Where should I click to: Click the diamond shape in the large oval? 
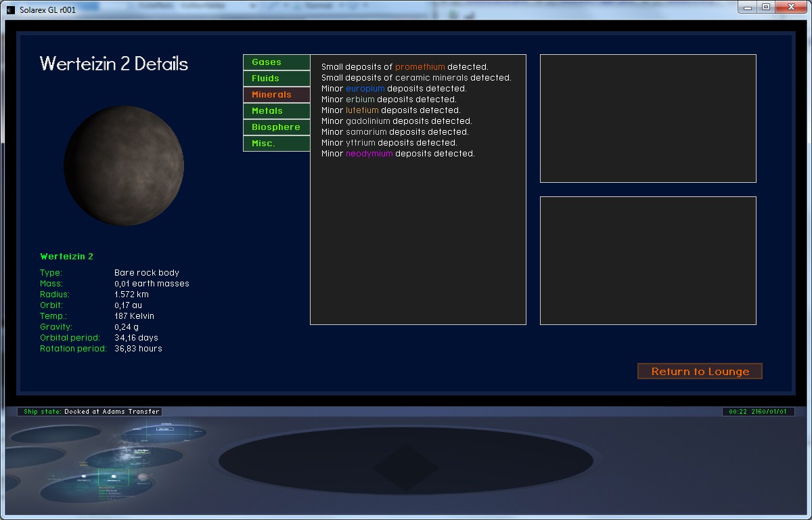(x=406, y=463)
